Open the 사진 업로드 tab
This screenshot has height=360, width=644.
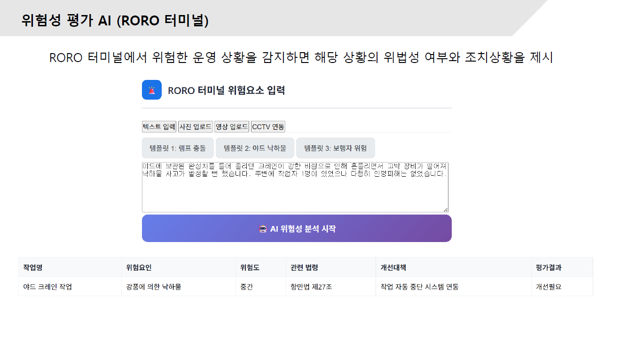(x=195, y=126)
